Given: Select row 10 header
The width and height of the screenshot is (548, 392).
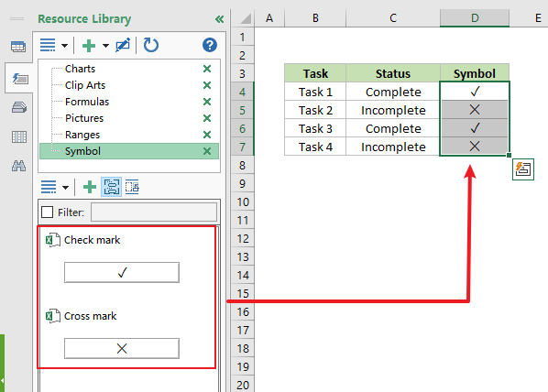Looking at the screenshot, I should coord(243,201).
